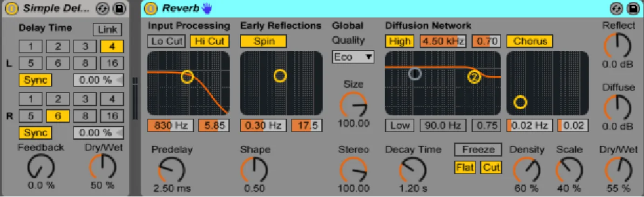Click the blue hand icon next to Reverb
The height and width of the screenshot is (197, 644).
tap(207, 8)
